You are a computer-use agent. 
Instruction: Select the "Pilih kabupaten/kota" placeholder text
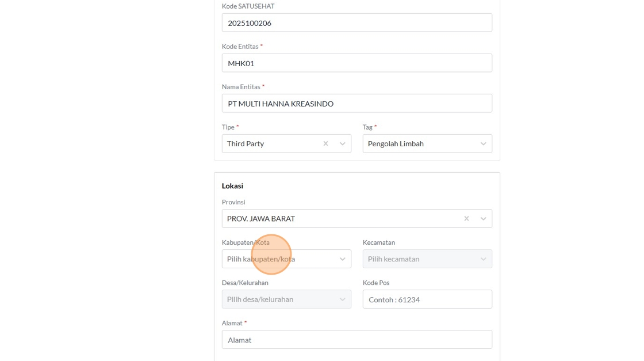[260, 259]
